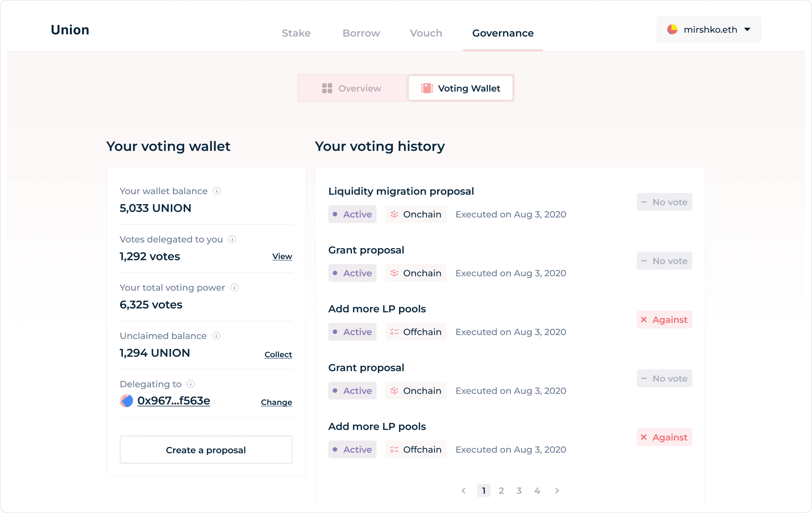The height and width of the screenshot is (513, 812).
Task: Click info icon next to Unclaimed balance
Action: click(x=216, y=336)
